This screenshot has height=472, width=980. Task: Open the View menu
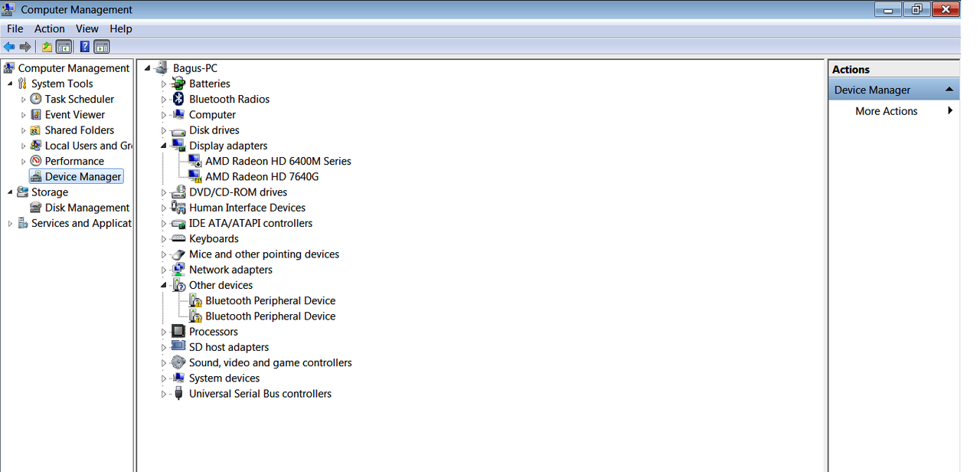[x=87, y=28]
